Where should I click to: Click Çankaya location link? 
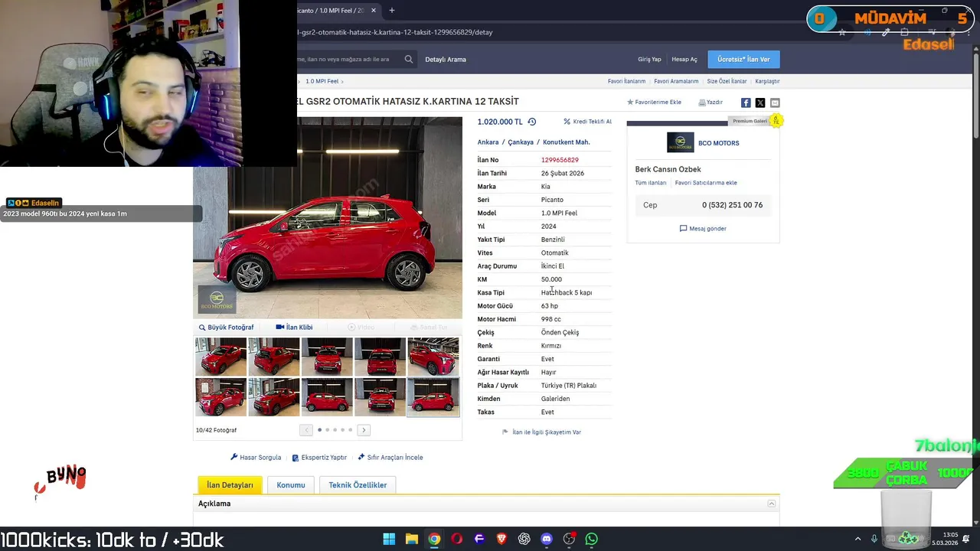(521, 142)
